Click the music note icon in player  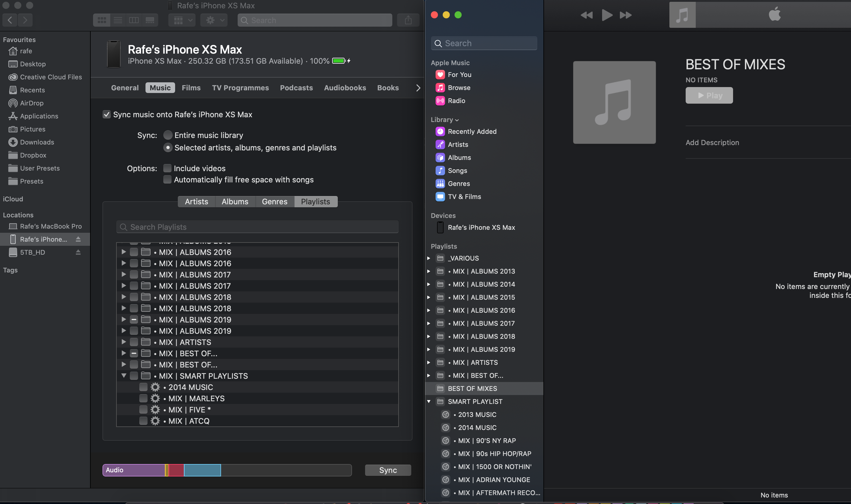click(x=682, y=15)
